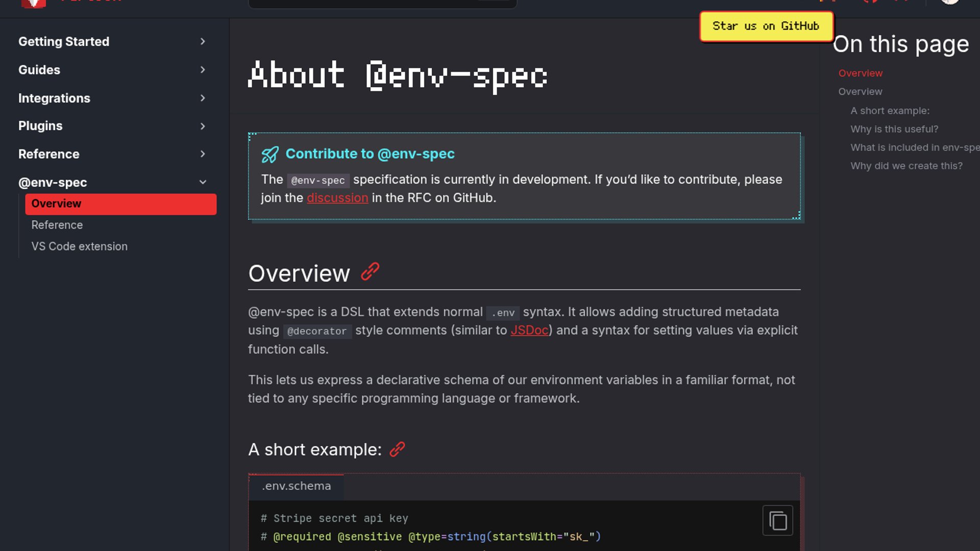Open the VS Code extension page
This screenshot has width=980, height=551.
click(x=80, y=246)
